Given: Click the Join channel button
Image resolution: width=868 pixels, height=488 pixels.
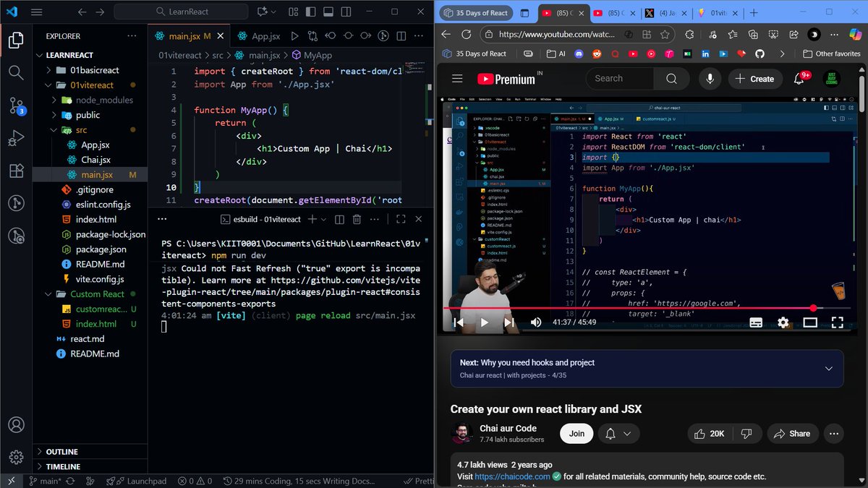Looking at the screenshot, I should [x=576, y=433].
